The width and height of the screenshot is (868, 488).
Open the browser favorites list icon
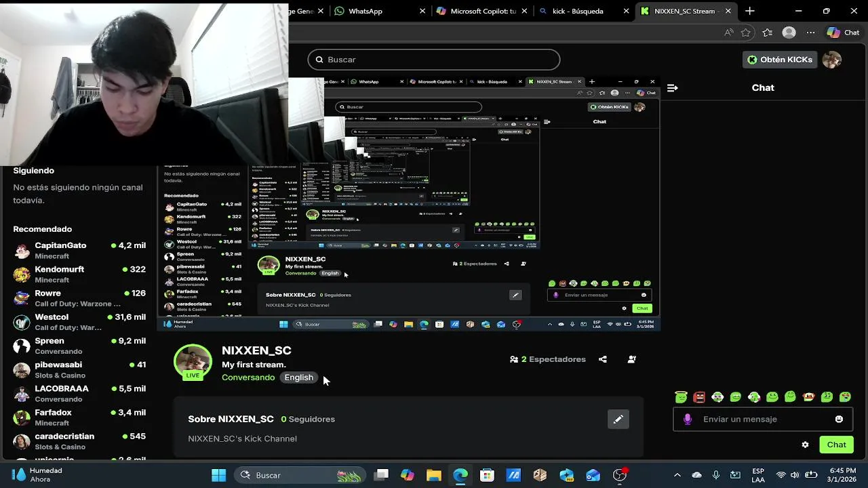[x=767, y=33]
